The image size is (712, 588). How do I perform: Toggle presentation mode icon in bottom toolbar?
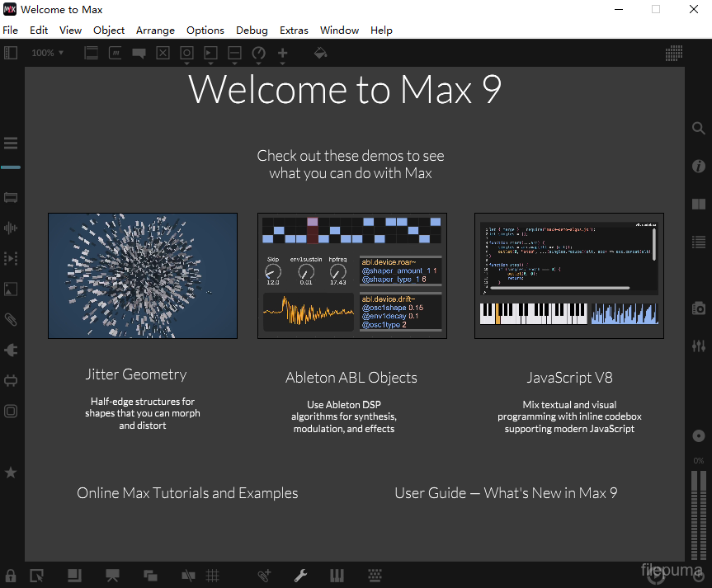pyautogui.click(x=112, y=576)
